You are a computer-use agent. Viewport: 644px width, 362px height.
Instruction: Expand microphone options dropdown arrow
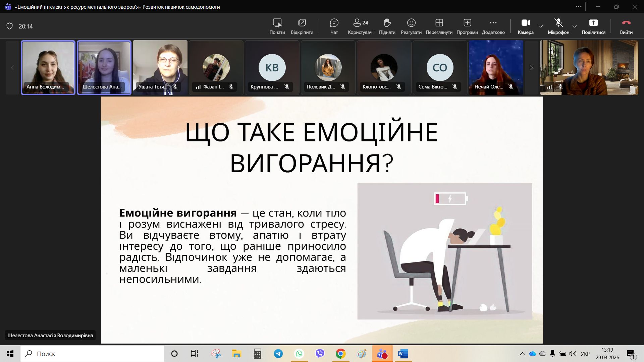click(575, 26)
